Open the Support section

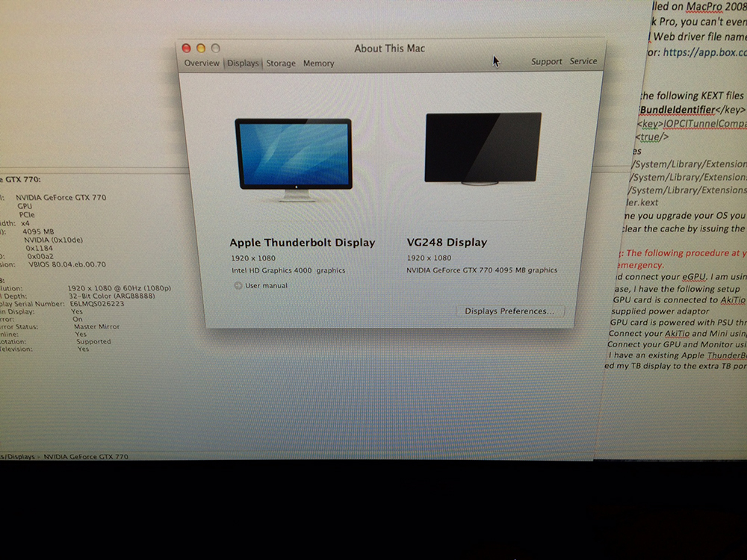tap(547, 61)
